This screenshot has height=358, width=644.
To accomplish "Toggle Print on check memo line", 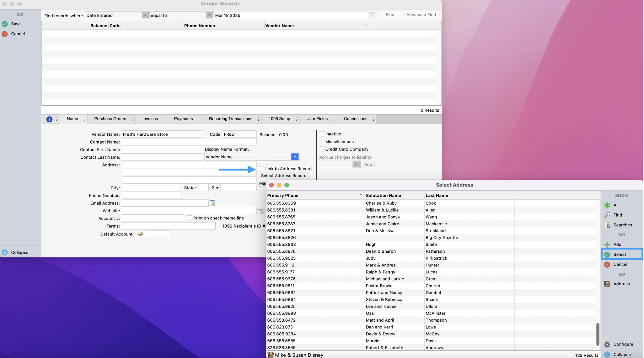I will tap(189, 218).
